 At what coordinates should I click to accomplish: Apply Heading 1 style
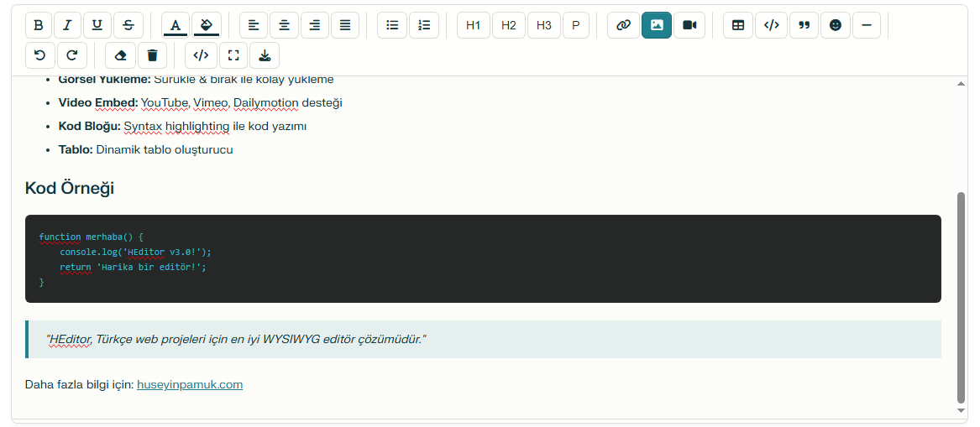(474, 25)
